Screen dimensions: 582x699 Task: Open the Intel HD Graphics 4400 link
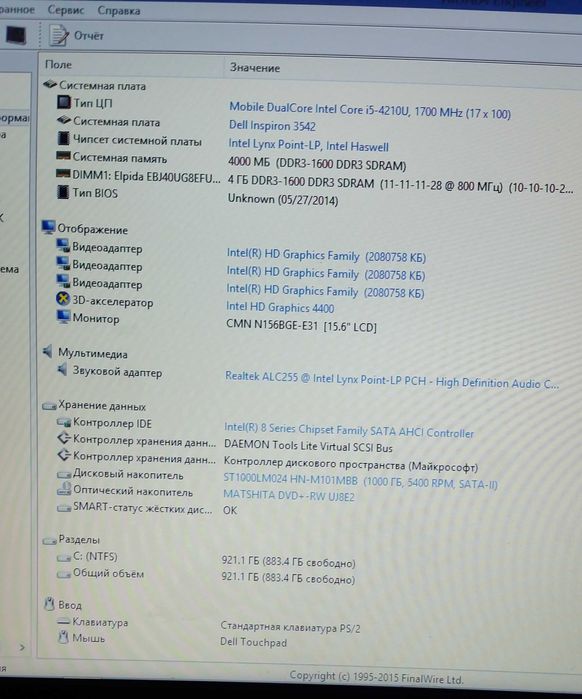(x=280, y=307)
